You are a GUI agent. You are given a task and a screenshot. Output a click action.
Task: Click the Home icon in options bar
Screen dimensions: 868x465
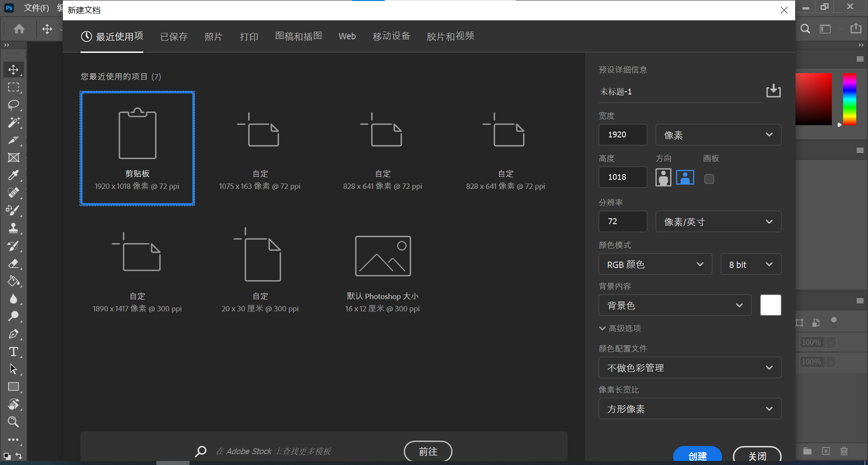[x=19, y=29]
